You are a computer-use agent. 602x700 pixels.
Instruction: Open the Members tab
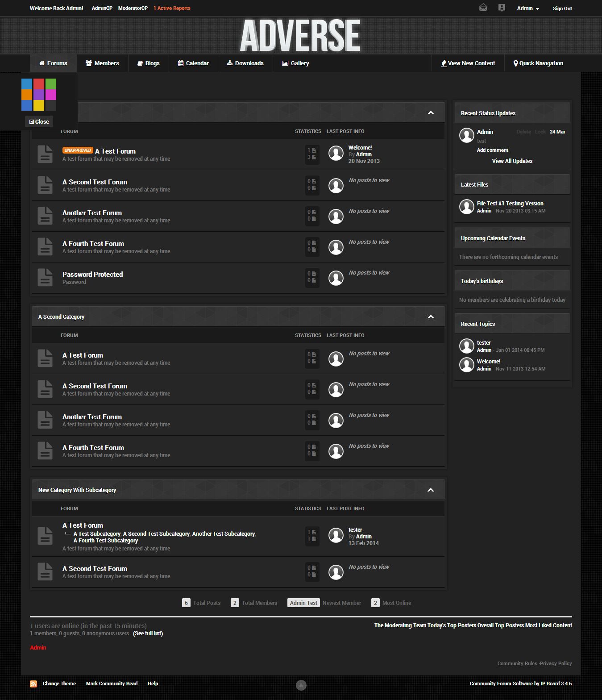pyautogui.click(x=102, y=63)
